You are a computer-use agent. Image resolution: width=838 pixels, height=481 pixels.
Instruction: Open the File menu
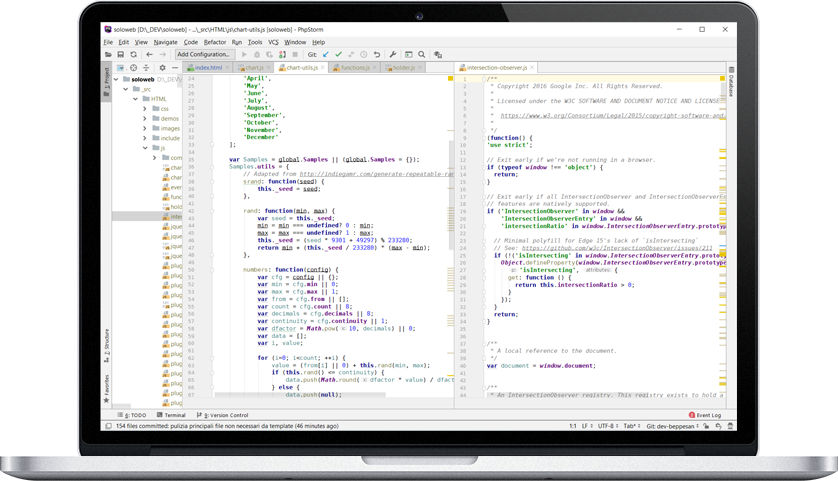tap(108, 42)
